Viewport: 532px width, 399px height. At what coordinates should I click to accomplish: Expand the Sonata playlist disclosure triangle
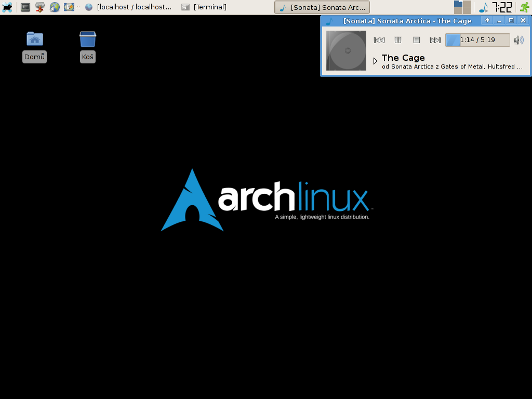375,61
